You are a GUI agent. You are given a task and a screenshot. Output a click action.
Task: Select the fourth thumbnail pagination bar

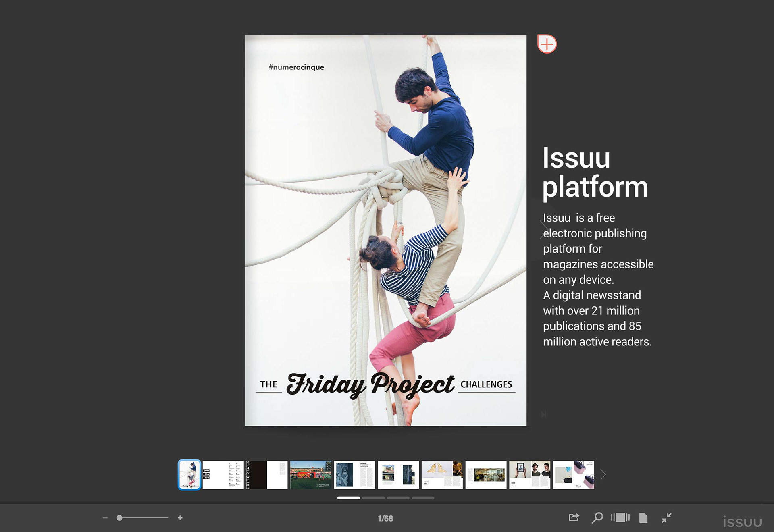[x=423, y=498]
